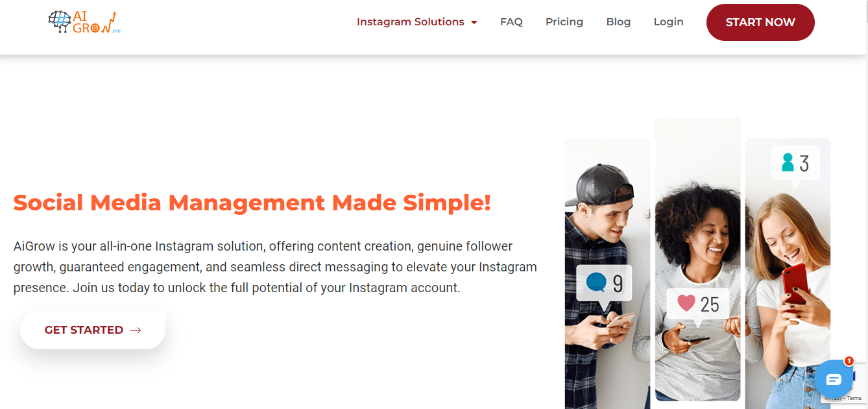Click the START NOW button
The image size is (868, 409).
pyautogui.click(x=760, y=22)
